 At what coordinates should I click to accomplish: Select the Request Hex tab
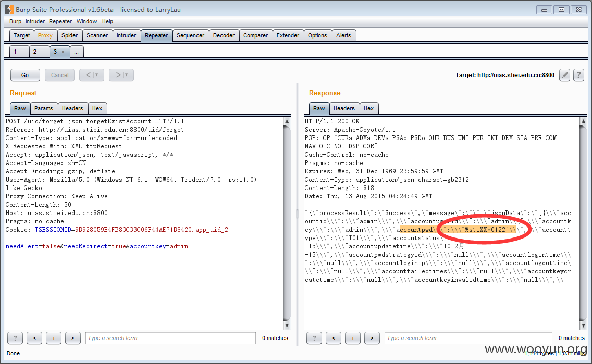click(97, 108)
